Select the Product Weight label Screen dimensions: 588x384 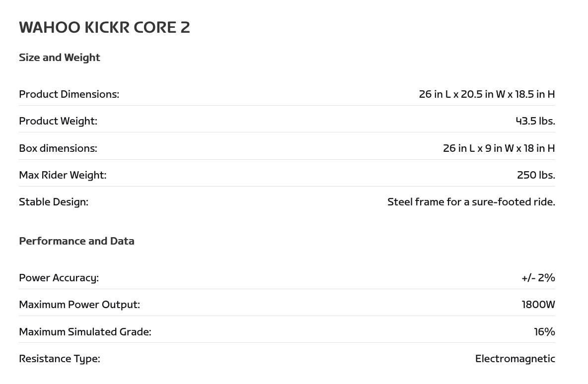58,121
